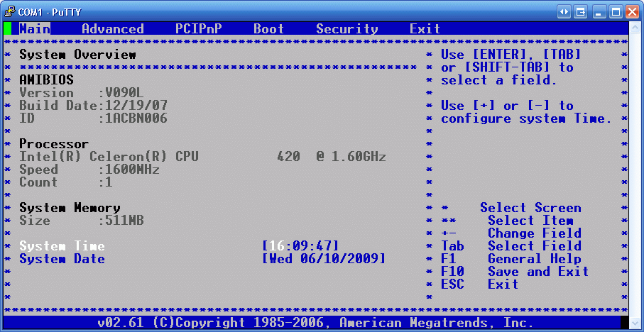Screen dimensions: 644x332
Task: Click the Tab Select Field help entry
Action: 511,246
